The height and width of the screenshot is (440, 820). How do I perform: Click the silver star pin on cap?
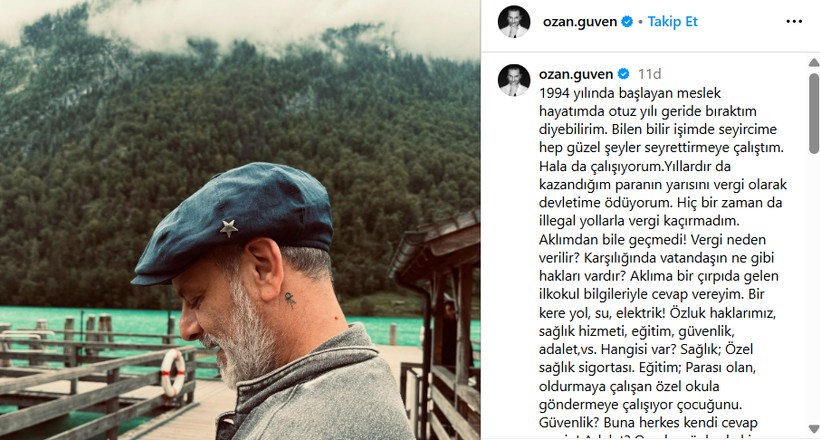229,228
